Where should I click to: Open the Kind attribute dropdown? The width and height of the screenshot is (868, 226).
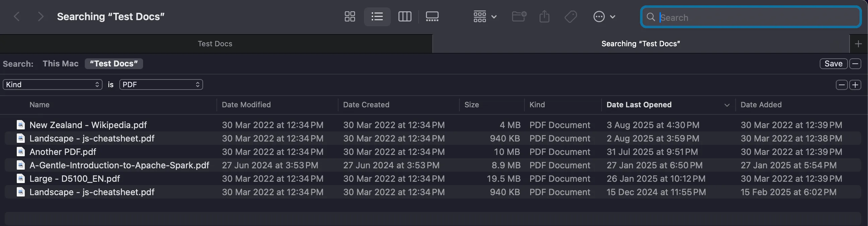[53, 84]
